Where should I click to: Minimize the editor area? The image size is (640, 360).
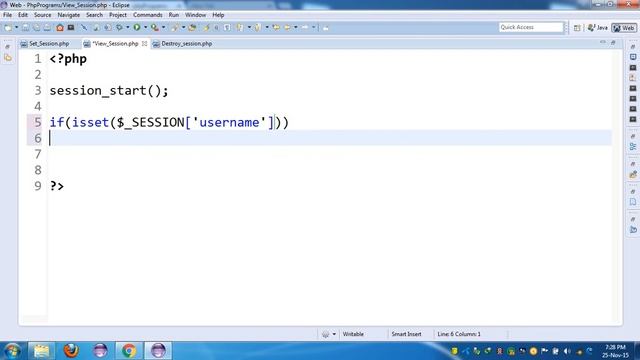(603, 42)
